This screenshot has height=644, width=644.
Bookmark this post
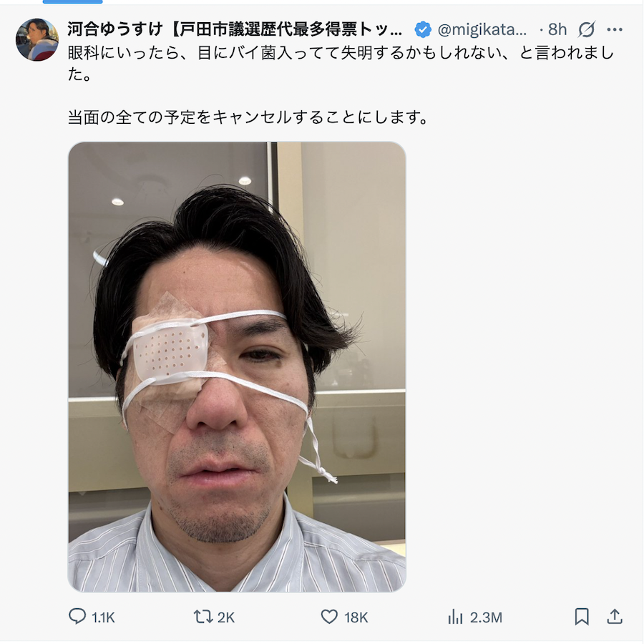582,617
